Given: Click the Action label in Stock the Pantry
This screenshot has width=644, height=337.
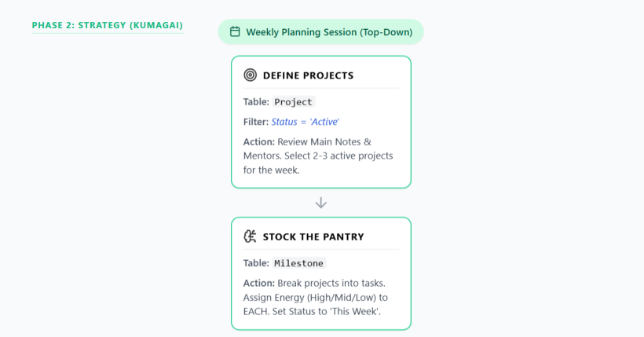Looking at the screenshot, I should pyautogui.click(x=258, y=283).
